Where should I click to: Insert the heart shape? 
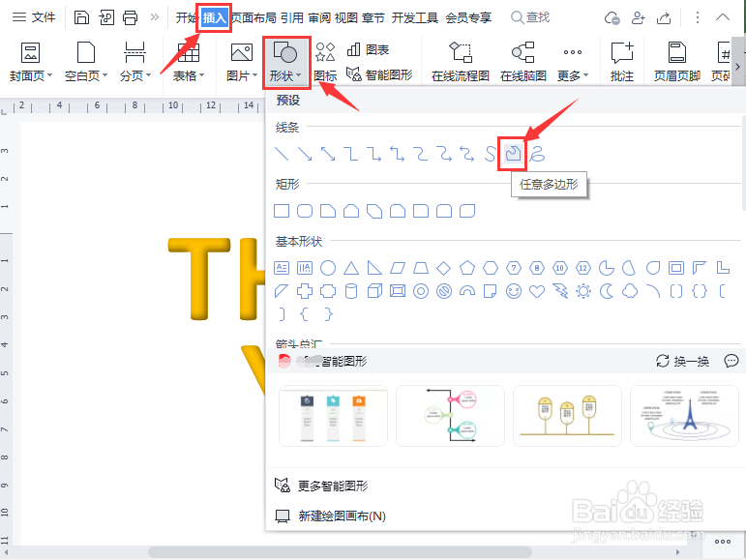point(537,291)
